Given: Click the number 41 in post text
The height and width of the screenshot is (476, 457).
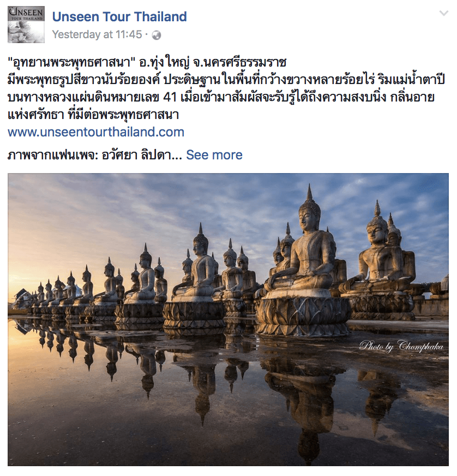Looking at the screenshot, I should pos(170,98).
